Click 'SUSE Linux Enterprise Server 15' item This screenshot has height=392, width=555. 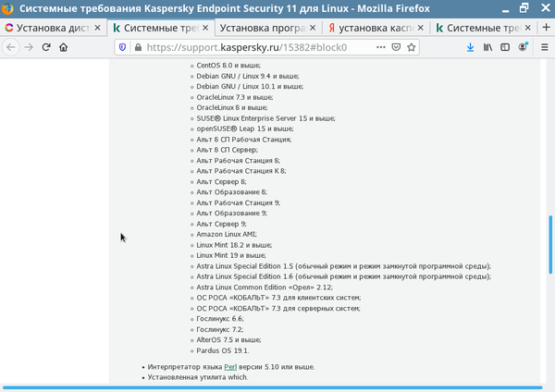(265, 118)
